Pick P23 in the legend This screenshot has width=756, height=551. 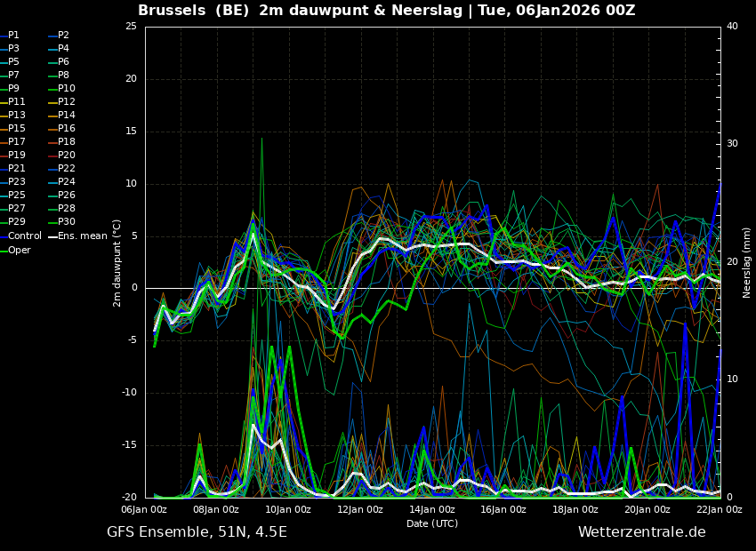(16, 181)
